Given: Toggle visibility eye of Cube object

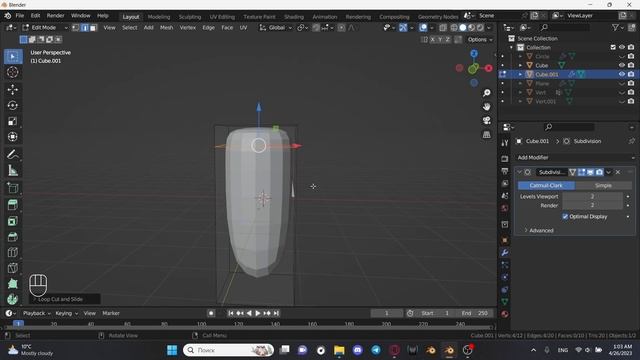Looking at the screenshot, I should pos(622,65).
